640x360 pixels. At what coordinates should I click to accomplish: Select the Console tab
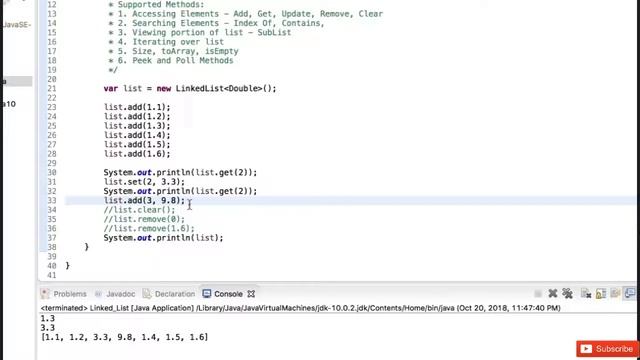point(223,294)
